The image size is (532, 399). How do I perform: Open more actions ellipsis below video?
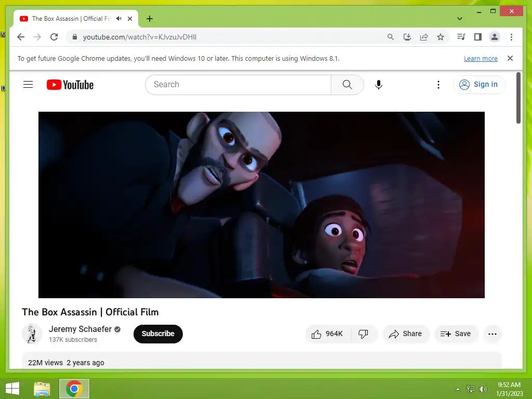click(x=493, y=334)
